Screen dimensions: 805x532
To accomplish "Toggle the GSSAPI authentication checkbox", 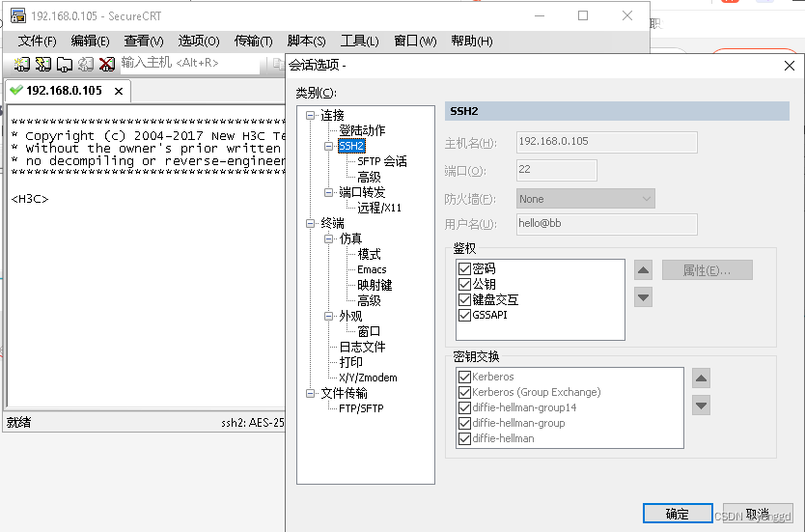I will [464, 315].
